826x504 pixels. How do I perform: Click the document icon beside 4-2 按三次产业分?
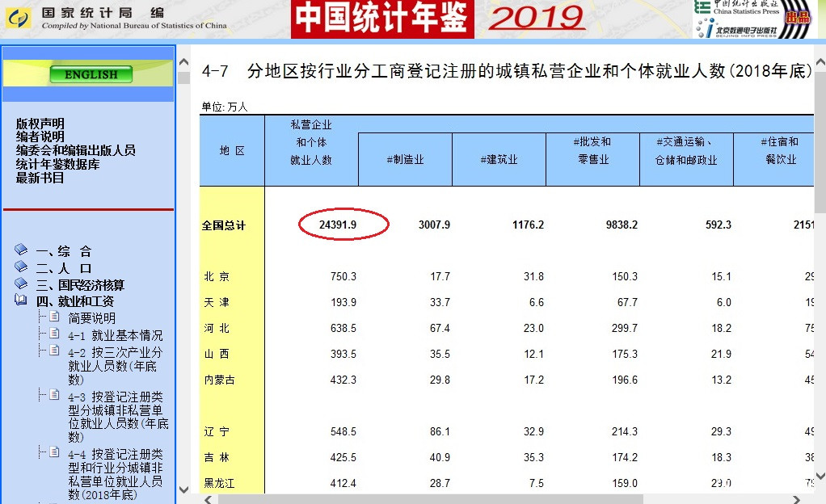tap(54, 351)
